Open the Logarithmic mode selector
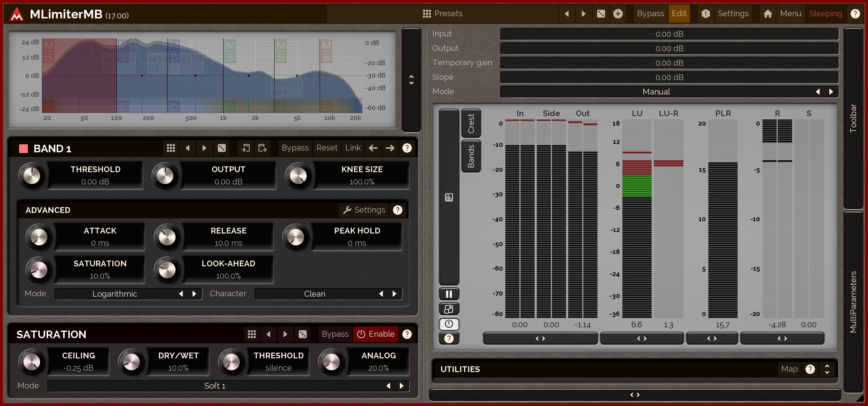The width and height of the screenshot is (868, 406). click(115, 294)
